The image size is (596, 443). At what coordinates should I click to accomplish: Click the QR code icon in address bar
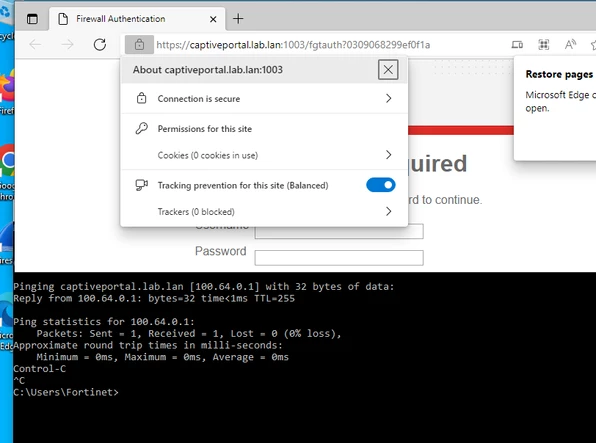pyautogui.click(x=544, y=45)
